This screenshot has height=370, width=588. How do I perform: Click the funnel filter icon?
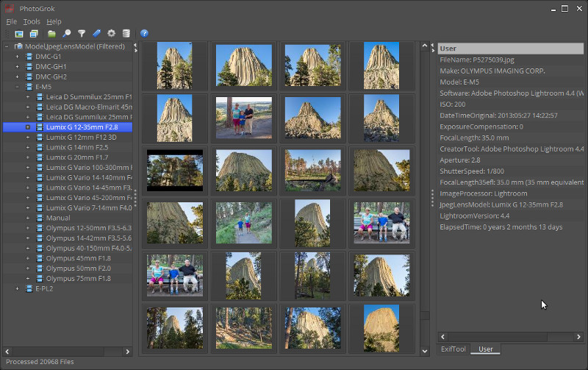[x=82, y=34]
